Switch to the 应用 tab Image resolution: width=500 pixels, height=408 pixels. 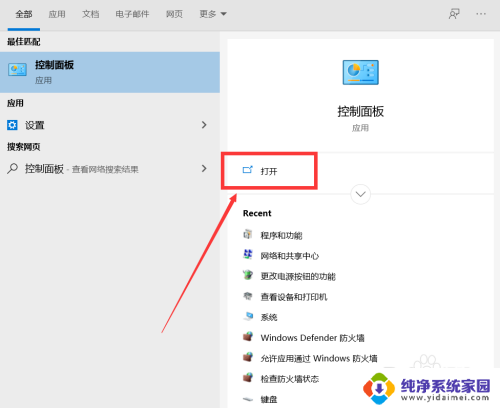point(57,14)
